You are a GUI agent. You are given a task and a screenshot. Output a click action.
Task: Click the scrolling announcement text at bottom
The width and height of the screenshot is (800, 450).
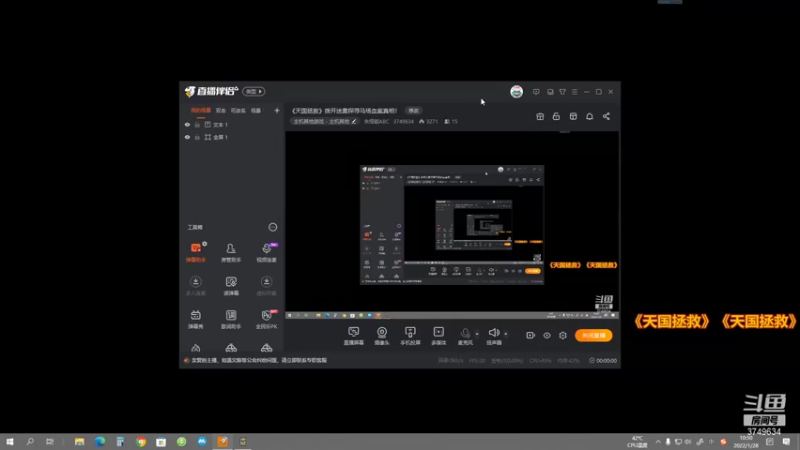point(259,360)
